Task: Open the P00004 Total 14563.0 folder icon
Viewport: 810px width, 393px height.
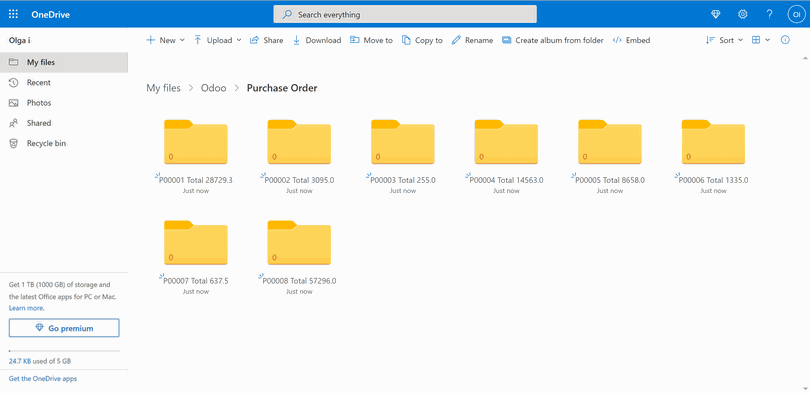Action: (x=506, y=142)
